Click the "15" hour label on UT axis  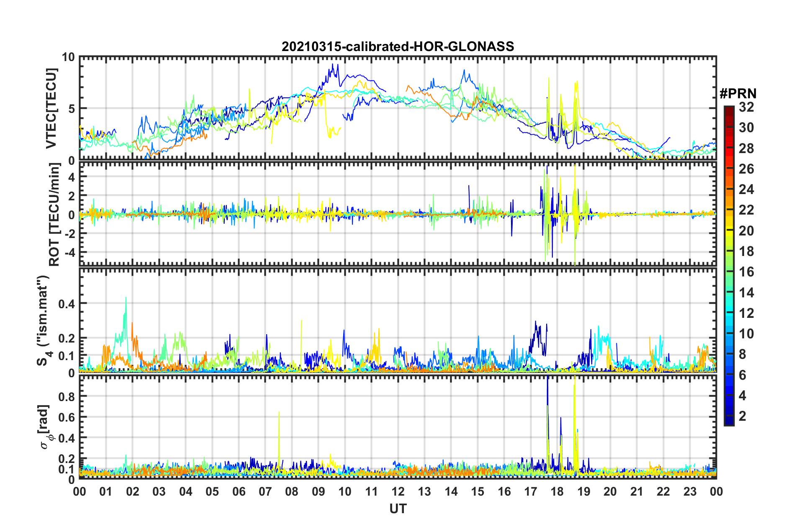pyautogui.click(x=478, y=491)
